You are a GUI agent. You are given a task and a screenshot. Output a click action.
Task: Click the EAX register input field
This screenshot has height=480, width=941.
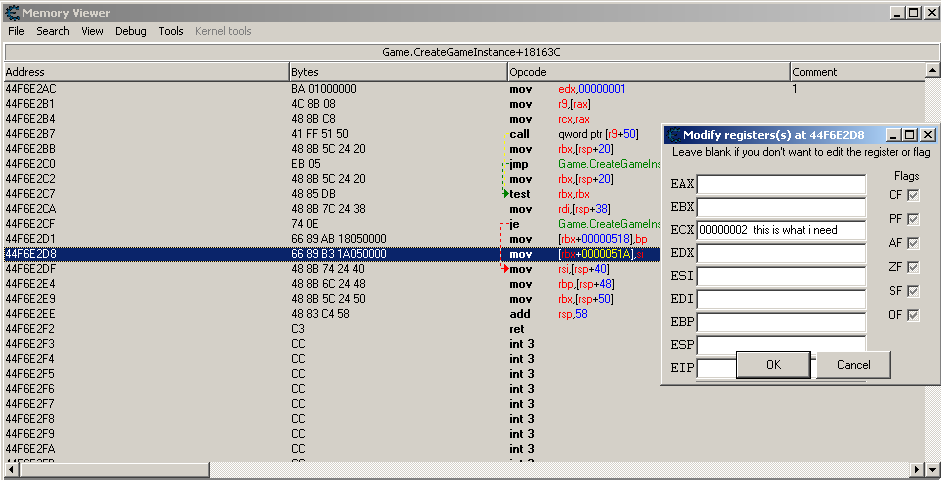(781, 184)
